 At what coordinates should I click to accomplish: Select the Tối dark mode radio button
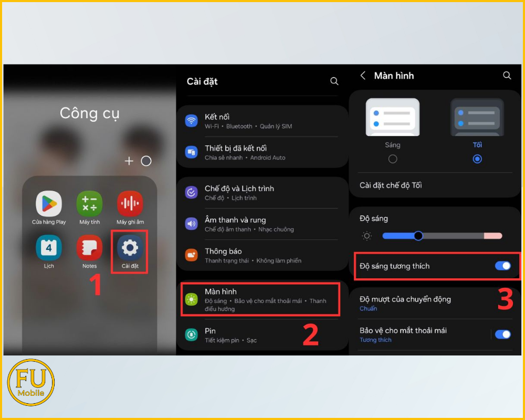click(477, 159)
